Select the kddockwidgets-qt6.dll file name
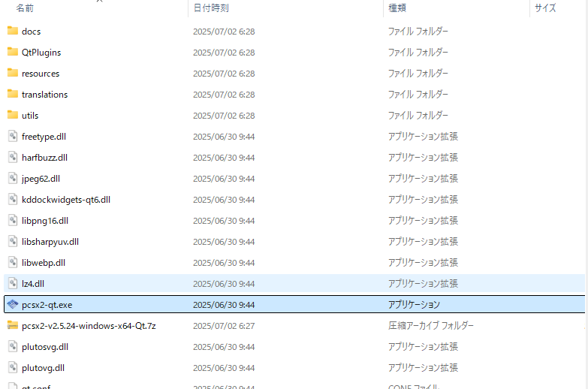This screenshot has width=588, height=389. (66, 200)
